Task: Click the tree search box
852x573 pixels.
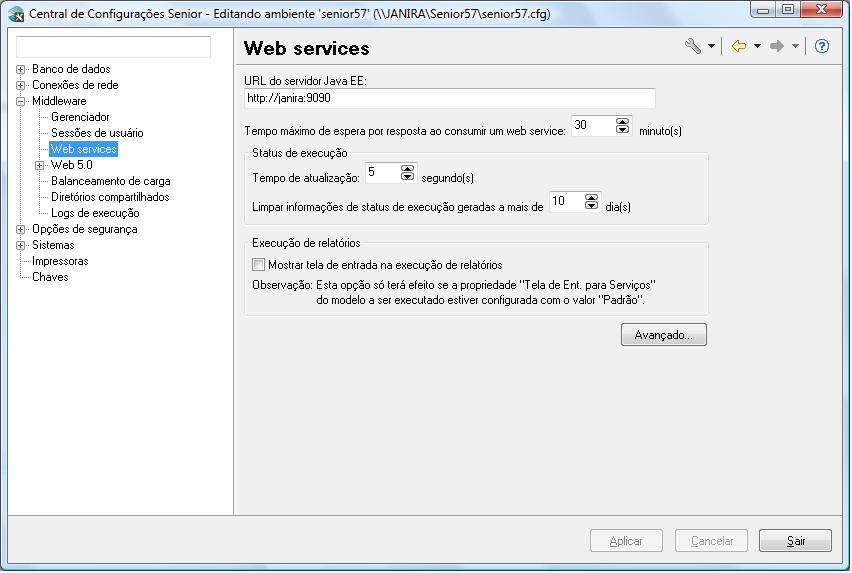Action: click(x=113, y=47)
